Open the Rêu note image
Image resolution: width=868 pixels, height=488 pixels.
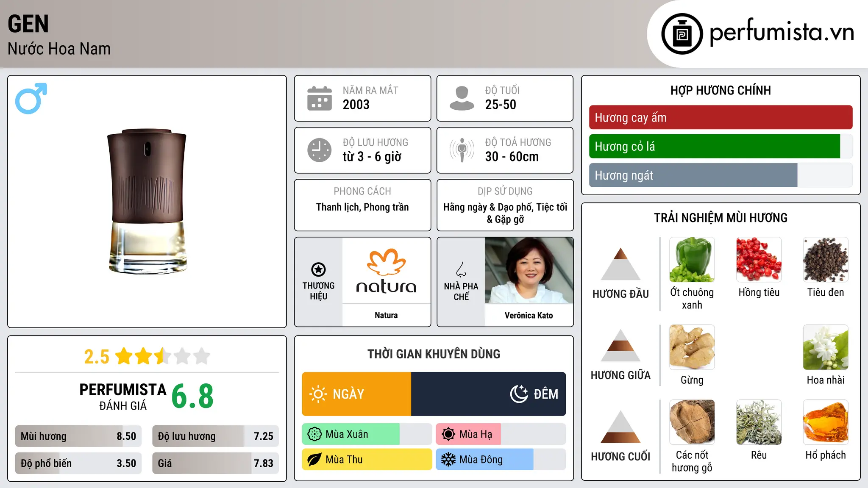click(x=759, y=422)
